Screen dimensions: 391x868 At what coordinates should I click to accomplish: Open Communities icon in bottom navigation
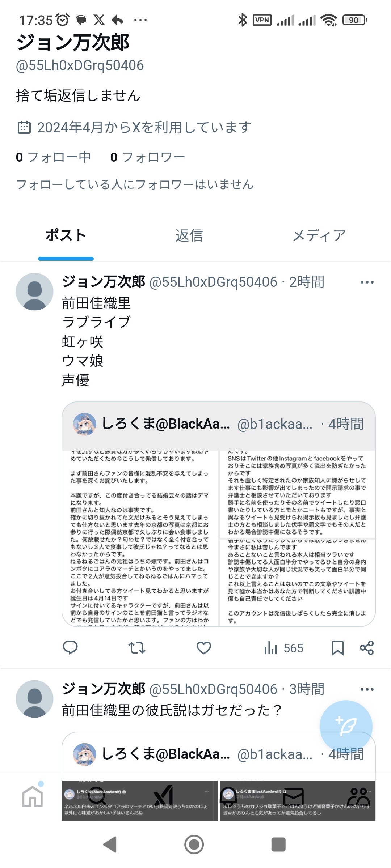[358, 796]
